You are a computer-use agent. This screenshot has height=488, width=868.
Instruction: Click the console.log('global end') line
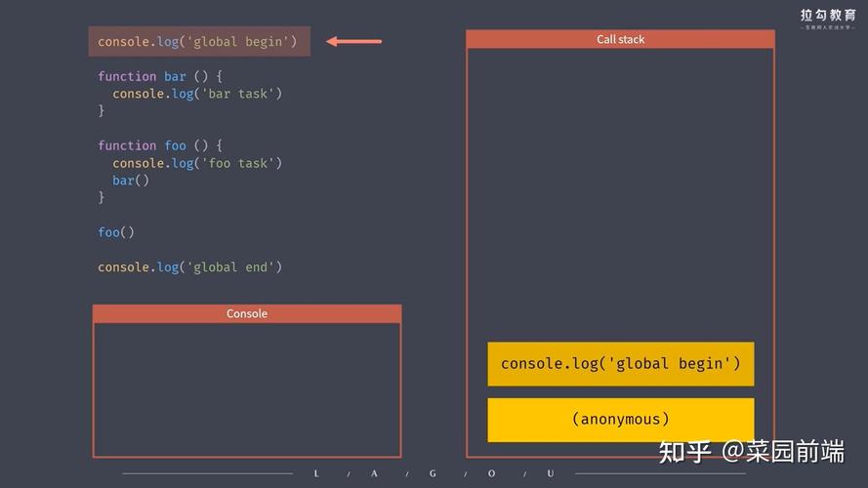tap(189, 267)
